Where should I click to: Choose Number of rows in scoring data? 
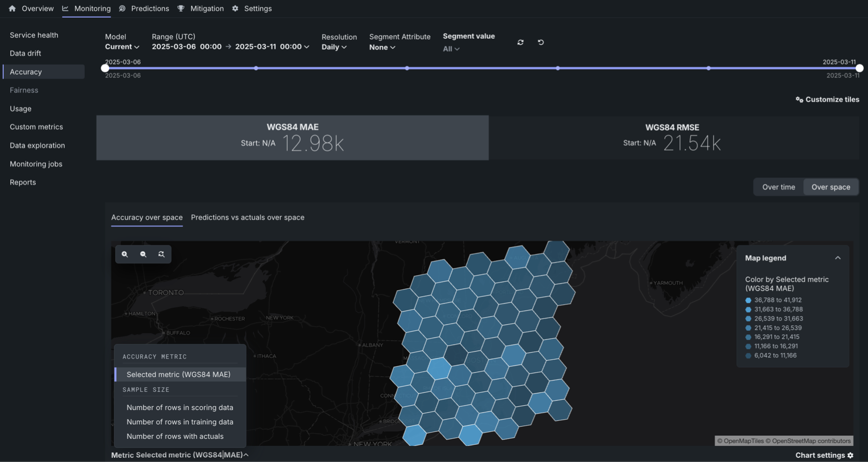179,408
